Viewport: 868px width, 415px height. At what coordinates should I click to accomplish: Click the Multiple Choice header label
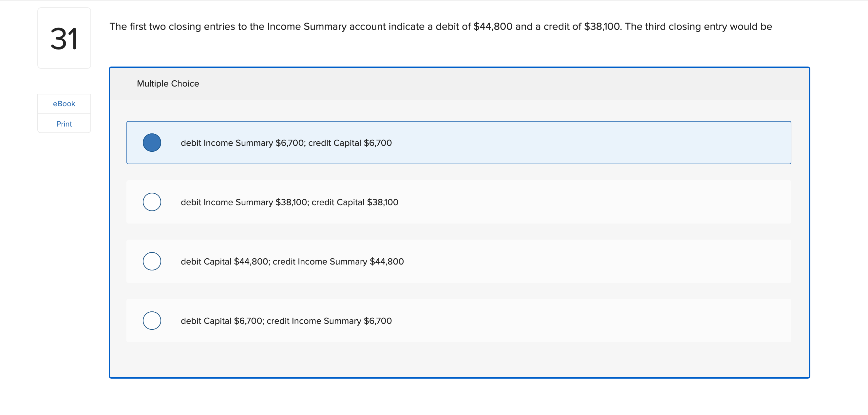pyautogui.click(x=167, y=83)
